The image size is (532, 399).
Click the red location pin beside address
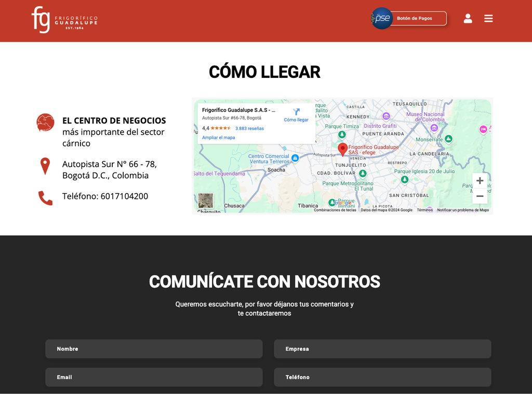(x=45, y=166)
